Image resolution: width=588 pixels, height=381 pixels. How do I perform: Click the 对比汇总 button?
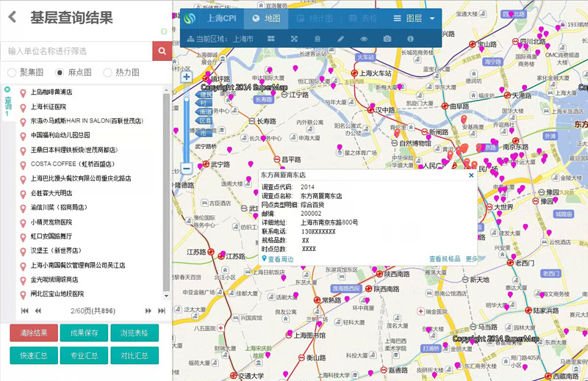(x=135, y=355)
